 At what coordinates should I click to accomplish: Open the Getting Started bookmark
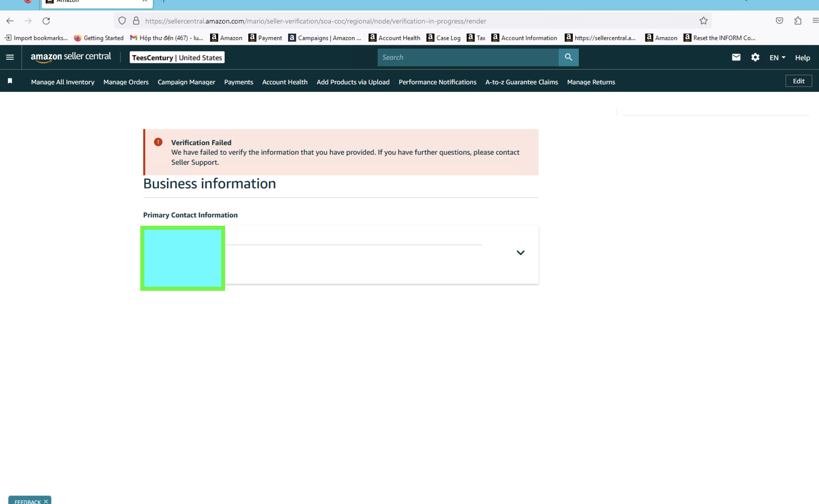pos(99,38)
